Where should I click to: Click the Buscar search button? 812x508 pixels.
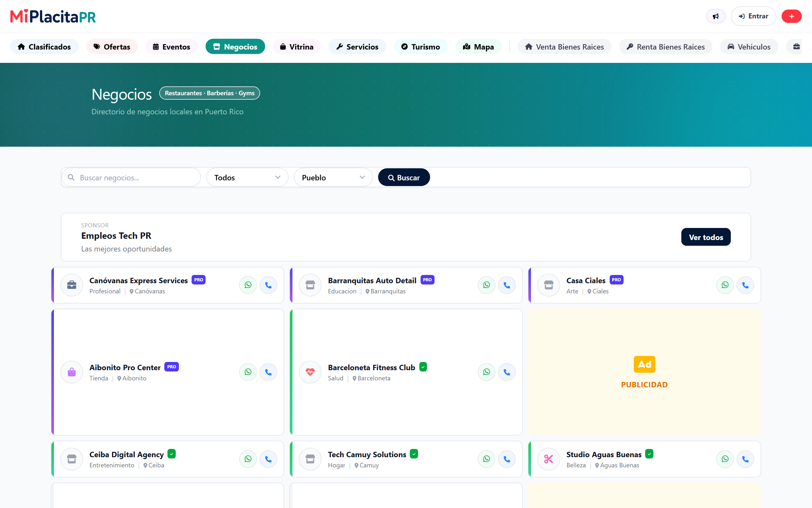(x=404, y=177)
